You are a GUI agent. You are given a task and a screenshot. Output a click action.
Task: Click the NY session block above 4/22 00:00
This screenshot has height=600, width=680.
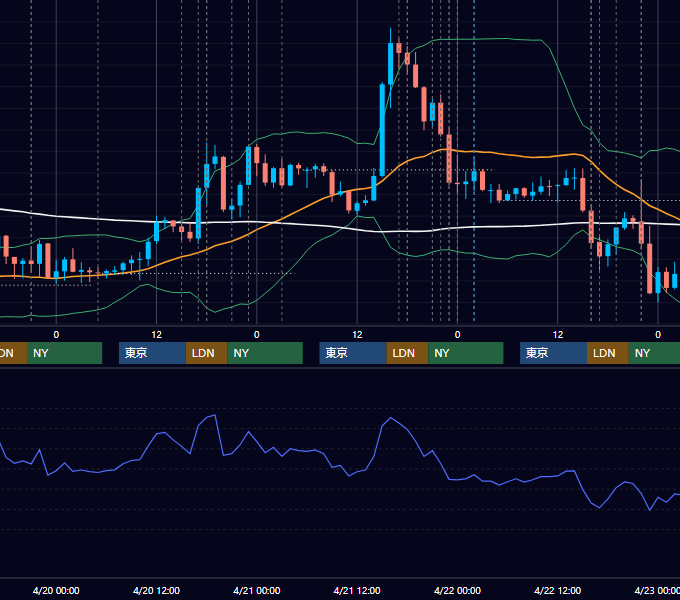point(466,353)
